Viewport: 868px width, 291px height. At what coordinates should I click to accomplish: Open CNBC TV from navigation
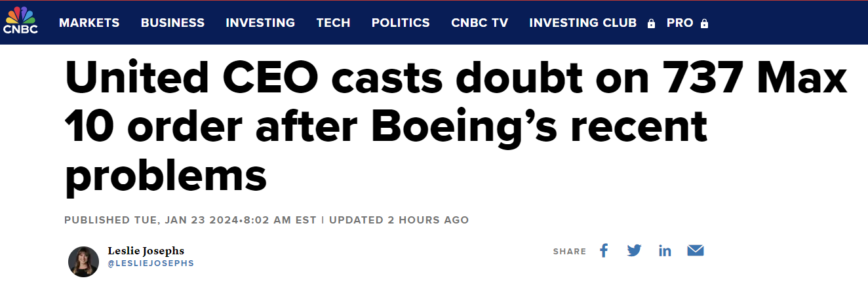(x=479, y=23)
